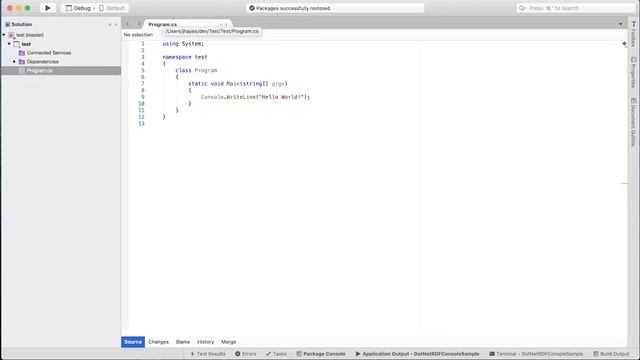Expand the Dependencies folder
The image size is (640, 360).
pos(15,62)
